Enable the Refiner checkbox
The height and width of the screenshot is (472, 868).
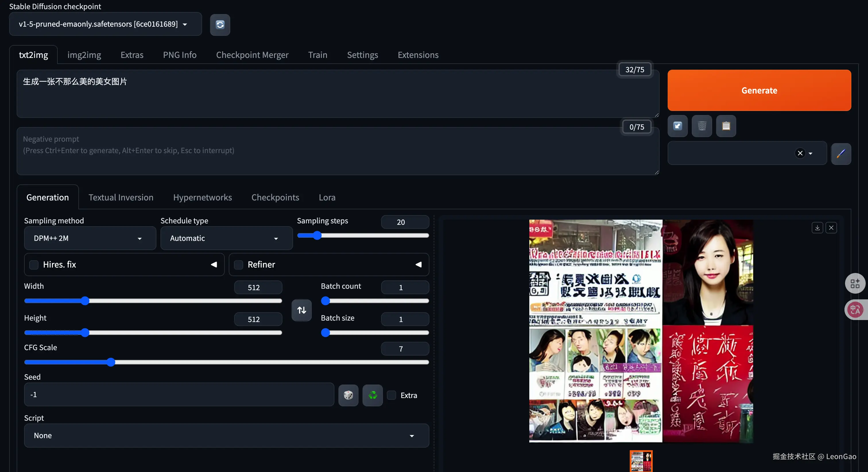pos(239,265)
